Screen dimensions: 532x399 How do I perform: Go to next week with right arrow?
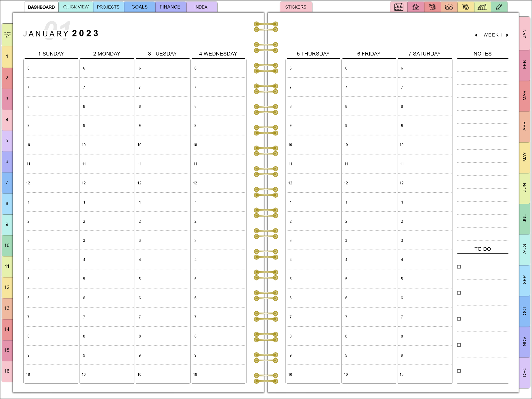(x=507, y=35)
